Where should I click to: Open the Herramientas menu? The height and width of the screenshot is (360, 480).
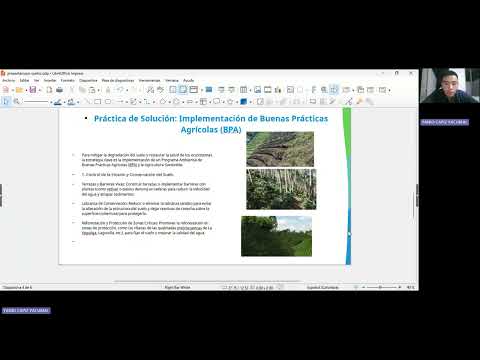pos(149,80)
